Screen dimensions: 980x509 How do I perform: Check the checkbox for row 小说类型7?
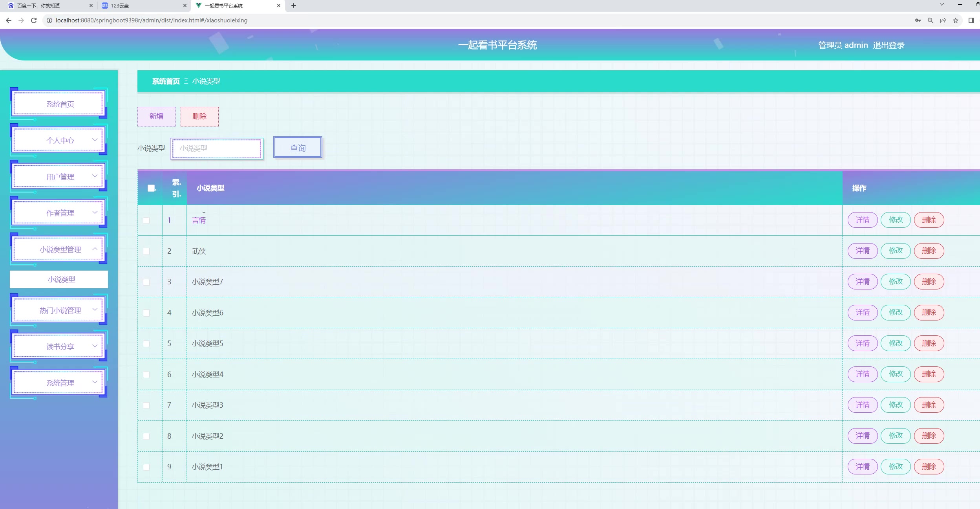pyautogui.click(x=146, y=282)
